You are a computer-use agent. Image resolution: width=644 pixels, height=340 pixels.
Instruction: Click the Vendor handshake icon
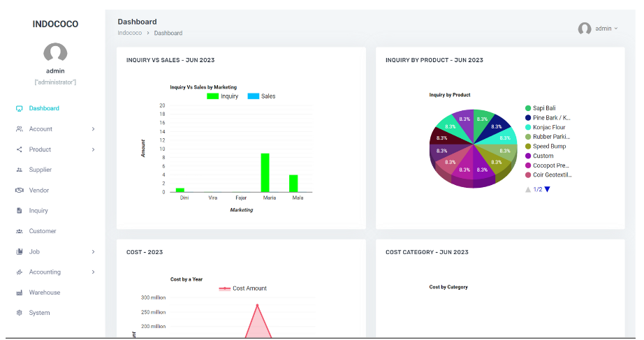[x=20, y=191]
